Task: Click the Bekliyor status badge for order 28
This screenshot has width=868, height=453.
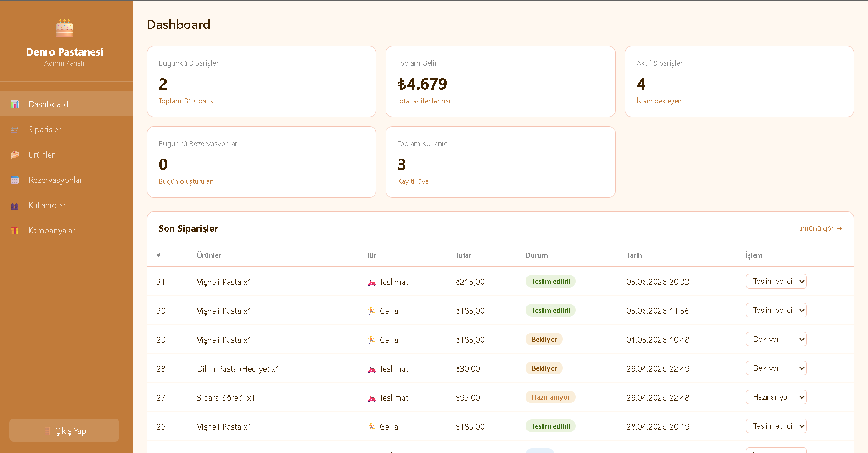Action: (x=544, y=368)
